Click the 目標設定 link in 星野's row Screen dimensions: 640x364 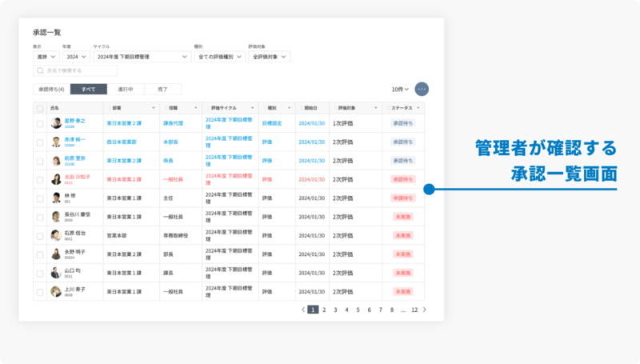point(272,123)
